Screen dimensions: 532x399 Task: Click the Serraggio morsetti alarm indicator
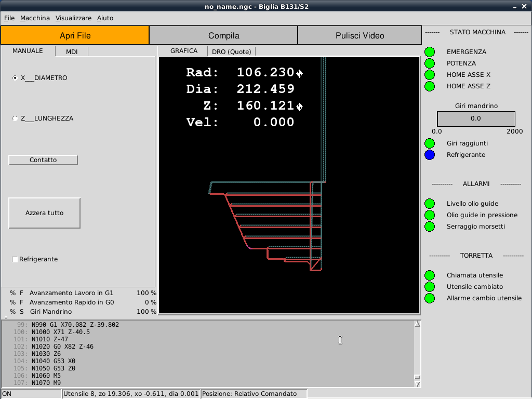point(430,227)
